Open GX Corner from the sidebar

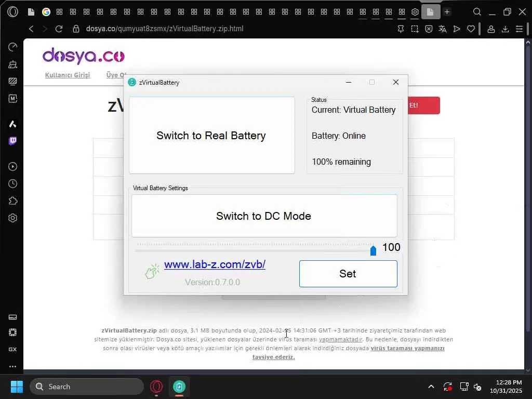(12, 349)
